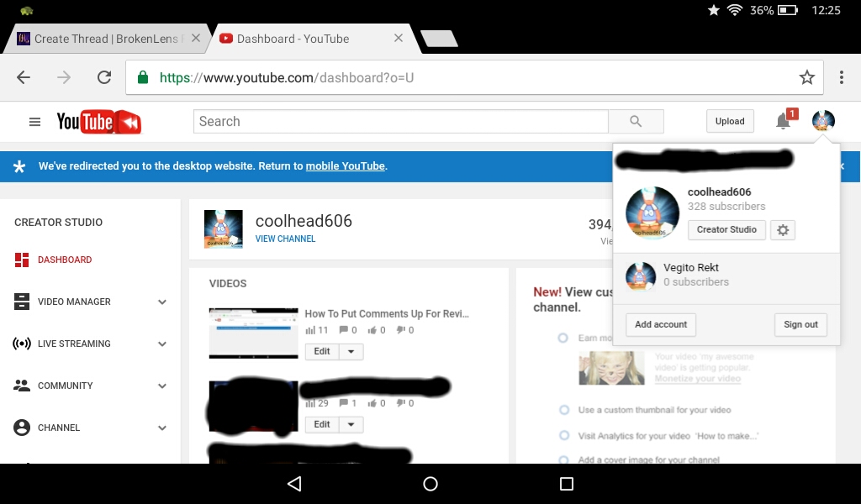The image size is (861, 504).
Task: Open the YouTube hamburger guide menu
Action: [34, 122]
